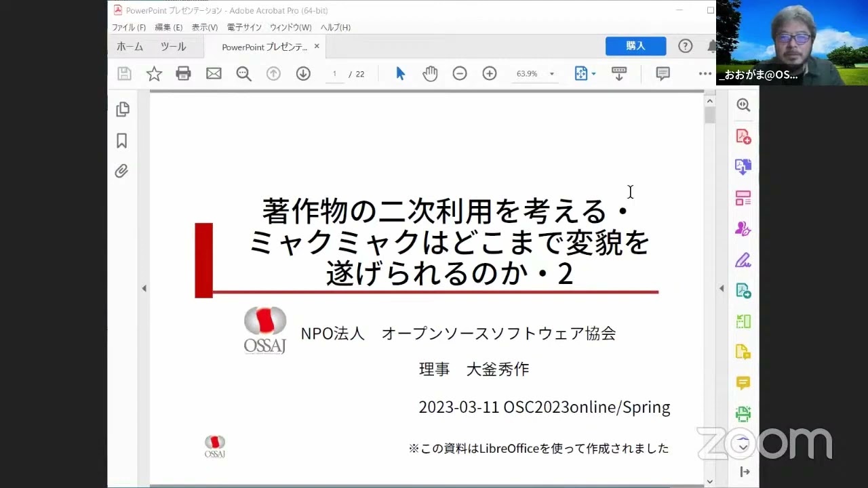Click the email document icon
The image size is (868, 488).
coord(214,73)
